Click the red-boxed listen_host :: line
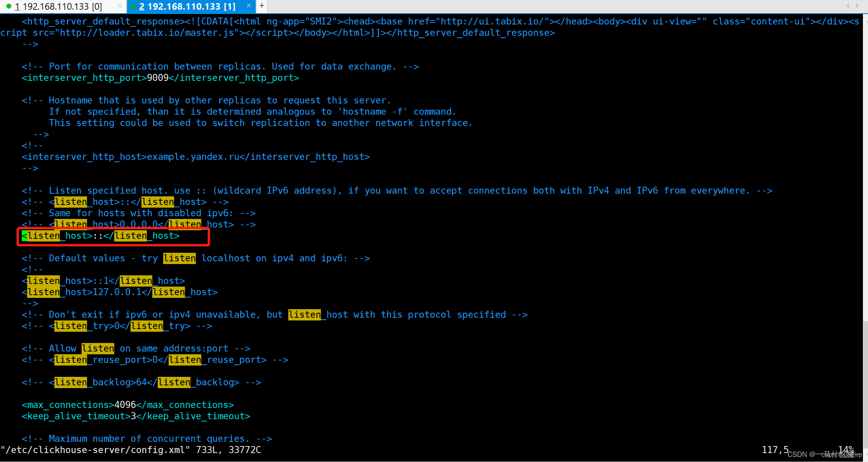This screenshot has width=868, height=462. click(101, 236)
